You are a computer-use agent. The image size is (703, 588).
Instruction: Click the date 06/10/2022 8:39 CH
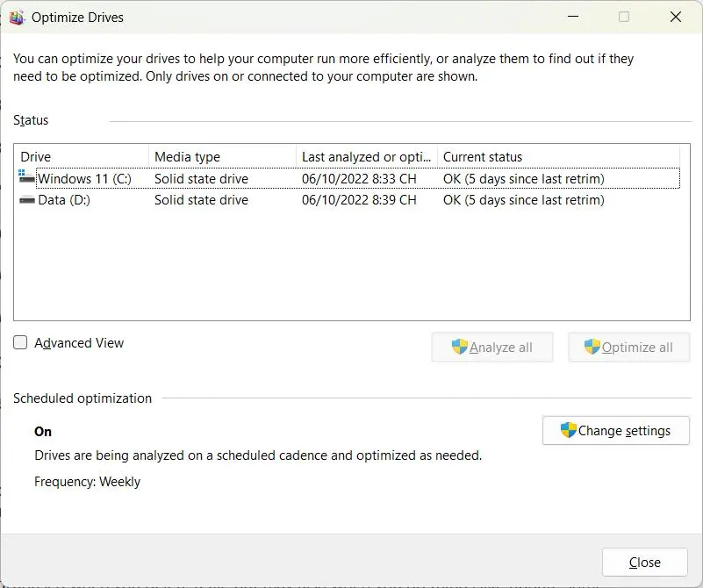coord(359,200)
